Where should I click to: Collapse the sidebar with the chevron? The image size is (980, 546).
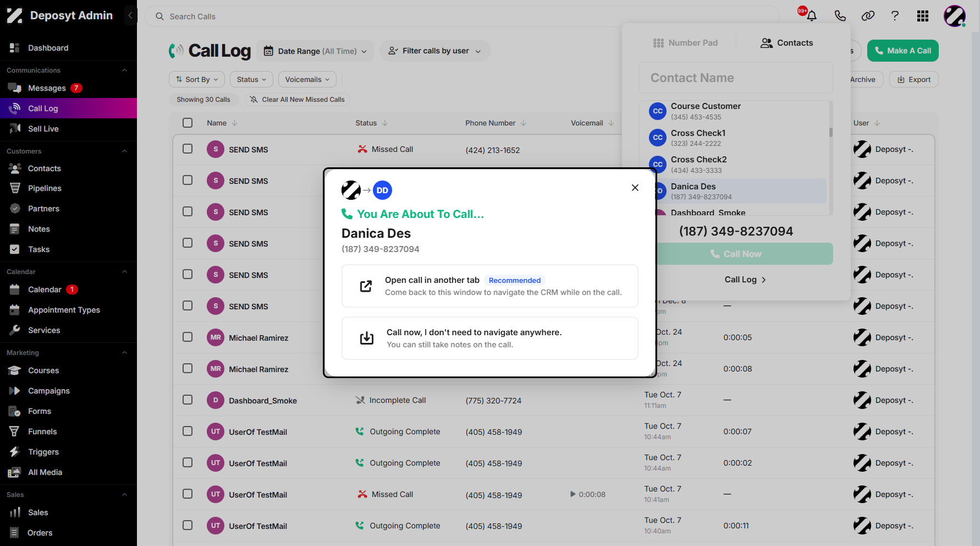130,15
